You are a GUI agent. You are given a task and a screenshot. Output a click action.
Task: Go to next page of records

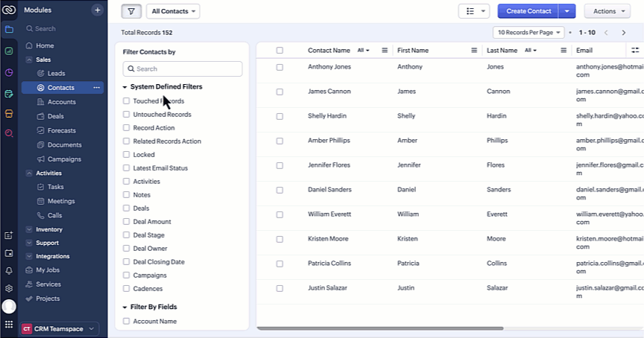[623, 33]
